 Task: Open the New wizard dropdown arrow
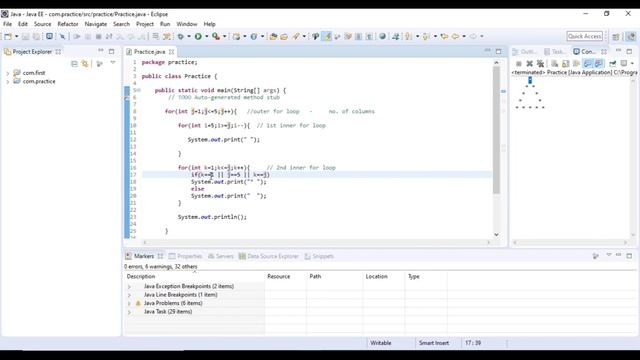[x=16, y=36]
